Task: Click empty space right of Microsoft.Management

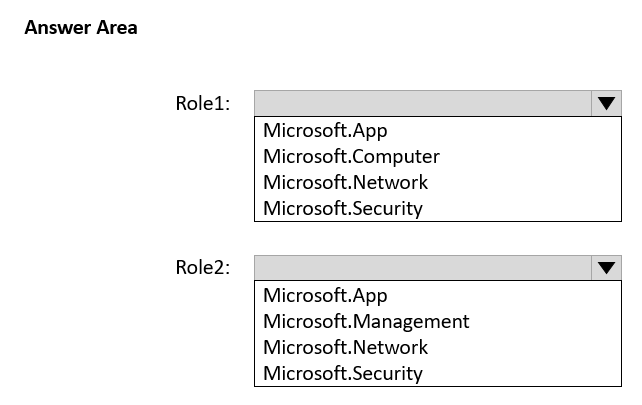Action: (545, 321)
